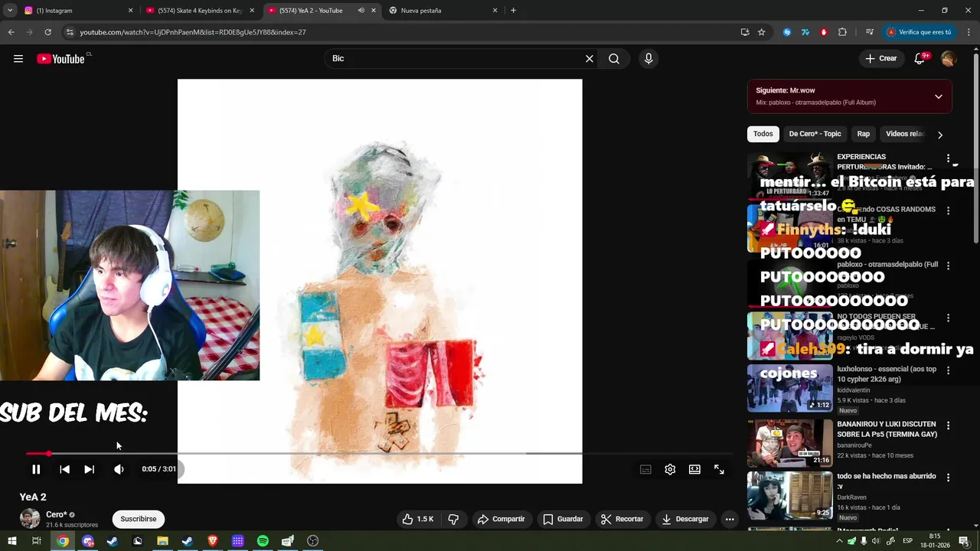The width and height of the screenshot is (980, 551).
Task: Dislike the YeA 2 video
Action: 453,519
